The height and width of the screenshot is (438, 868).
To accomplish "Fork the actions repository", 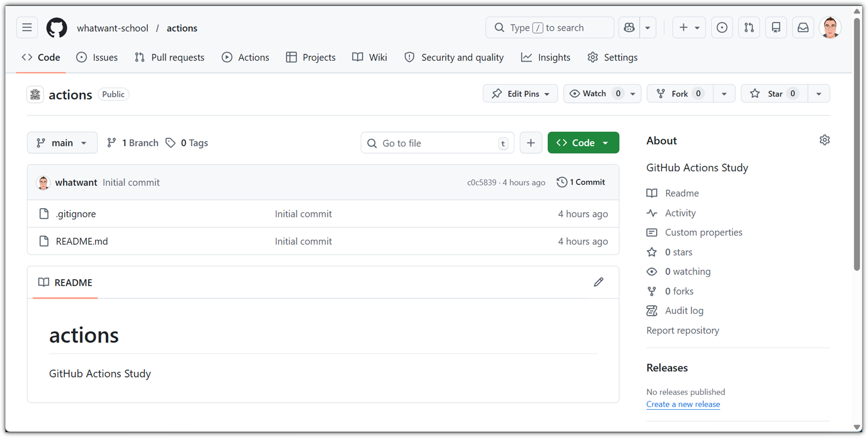I will pos(680,94).
